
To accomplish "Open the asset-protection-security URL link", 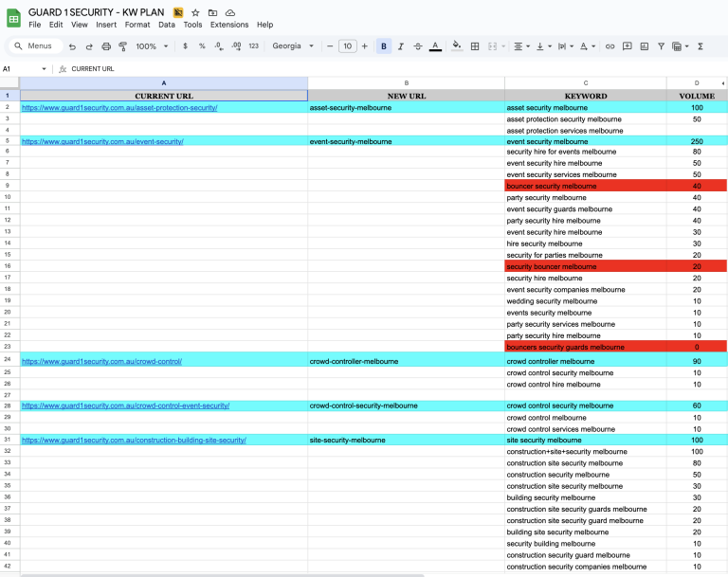I will click(x=119, y=108).
